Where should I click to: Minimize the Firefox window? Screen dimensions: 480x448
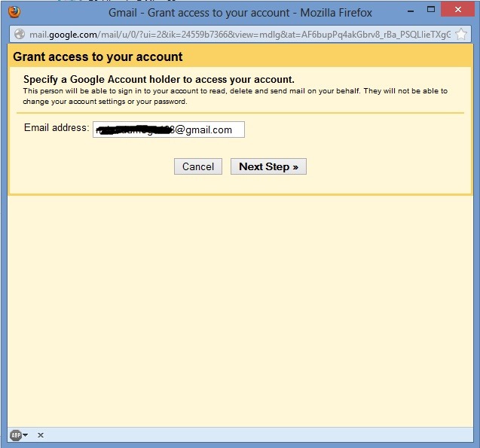point(411,11)
